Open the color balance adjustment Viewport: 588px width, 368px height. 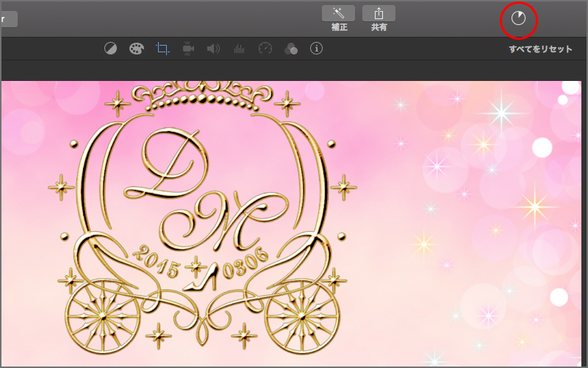[x=110, y=49]
